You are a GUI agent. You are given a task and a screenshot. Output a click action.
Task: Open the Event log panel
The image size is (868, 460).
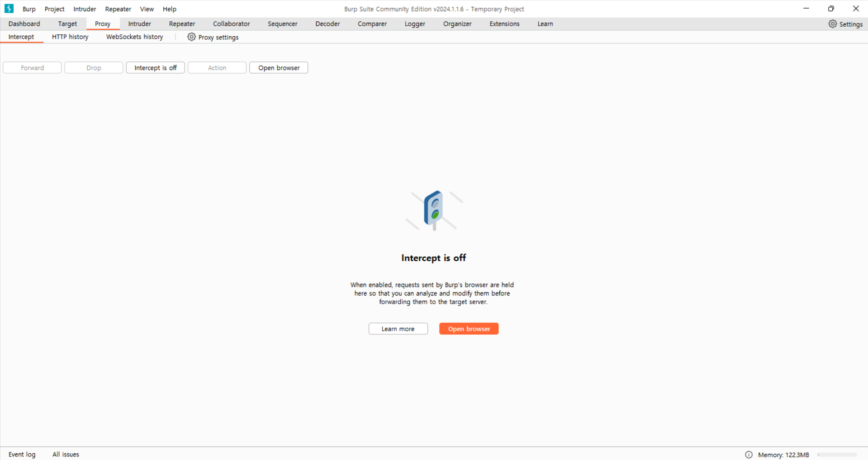pos(22,455)
